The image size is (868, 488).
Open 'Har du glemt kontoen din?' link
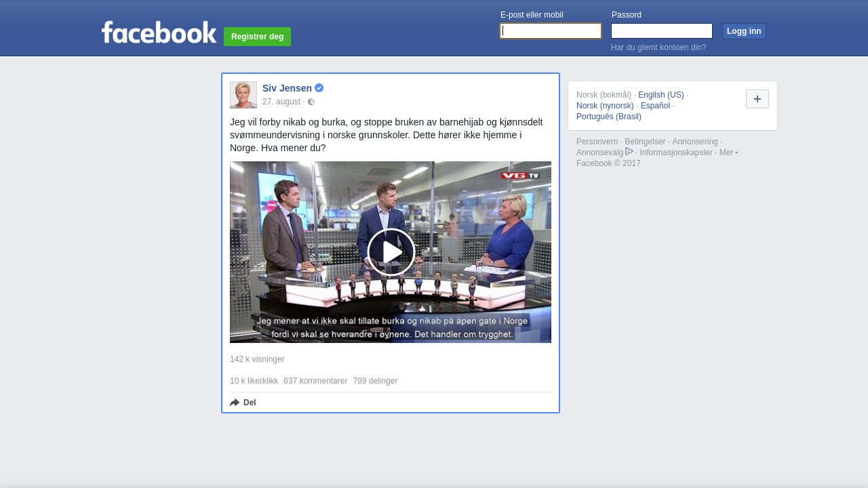coord(658,47)
